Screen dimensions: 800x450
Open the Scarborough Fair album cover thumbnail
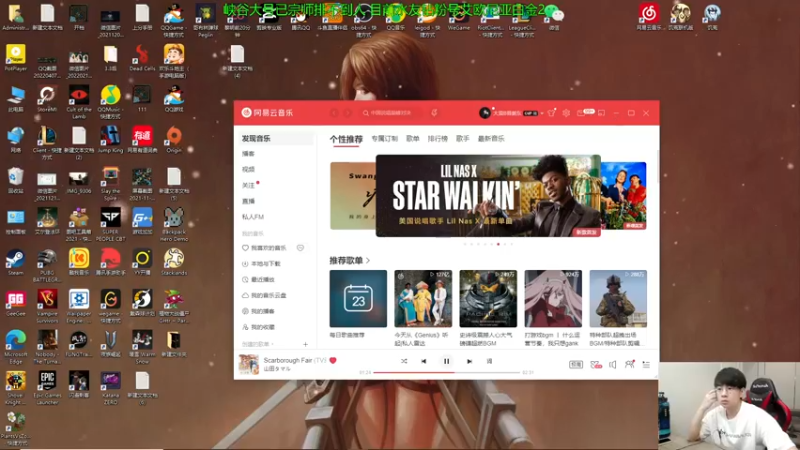click(249, 364)
